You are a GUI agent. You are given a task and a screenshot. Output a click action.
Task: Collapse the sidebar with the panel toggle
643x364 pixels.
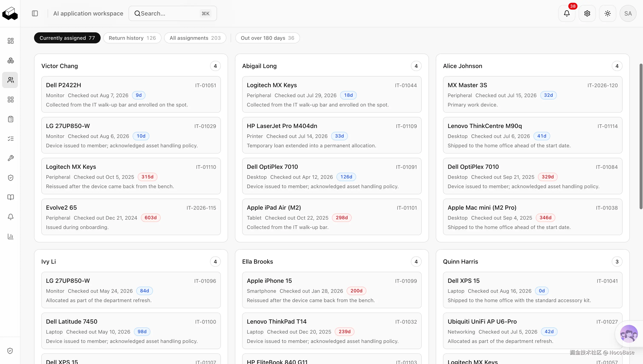coord(35,13)
